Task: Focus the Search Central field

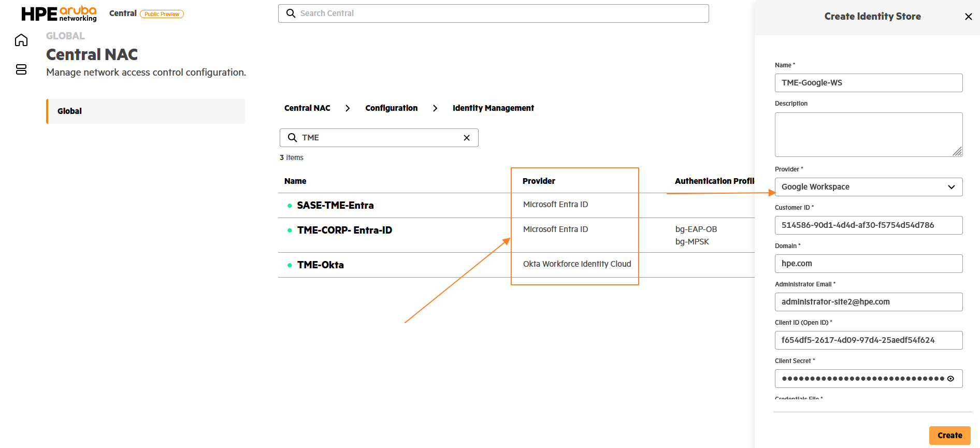Action: 494,13
